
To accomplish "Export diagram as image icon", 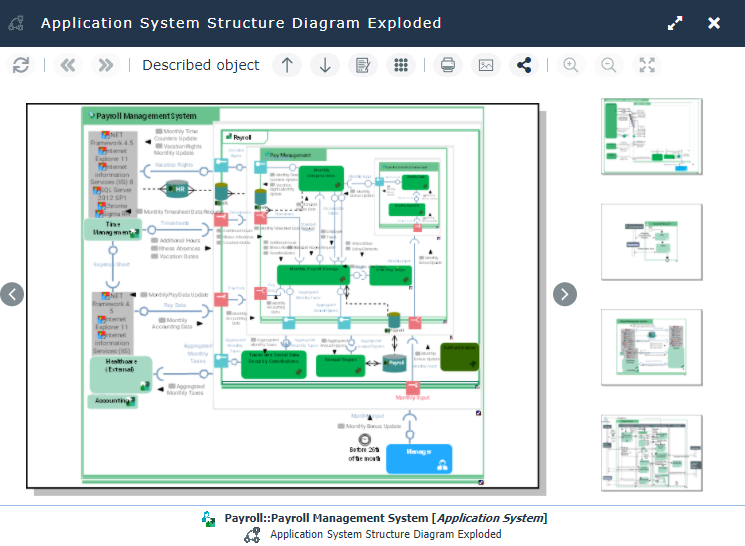I will pos(486,65).
